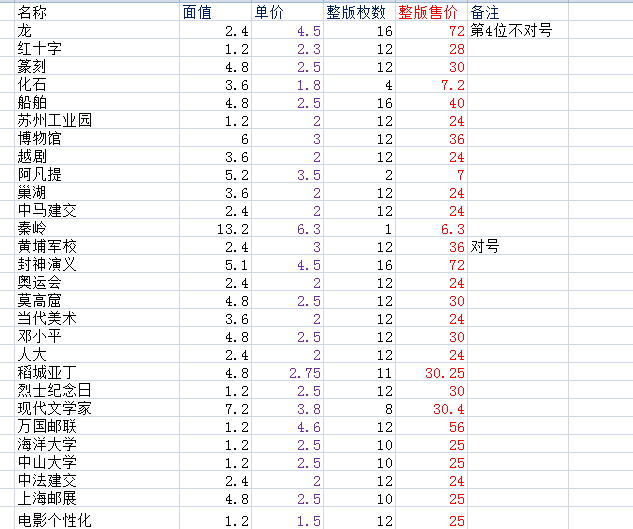The image size is (633, 529).
Task: Click the 越剧 name cell
Action: [x=97, y=156]
